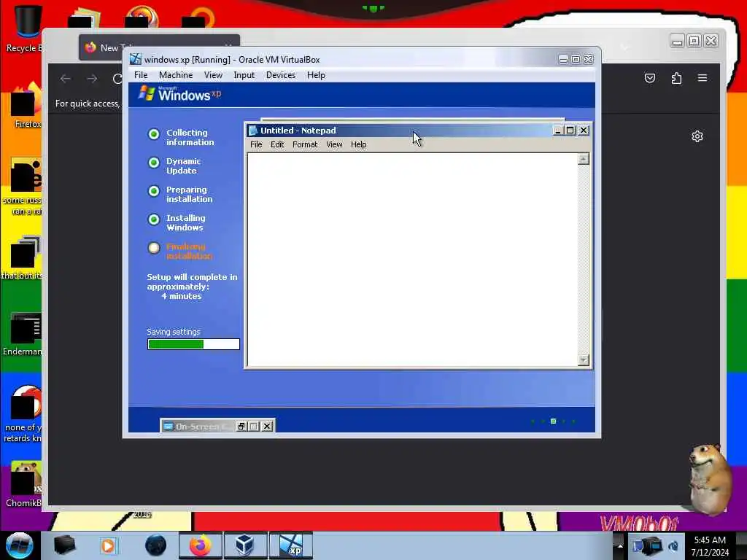747x560 pixels.
Task: Close the Firefox window
Action: pyautogui.click(x=711, y=41)
